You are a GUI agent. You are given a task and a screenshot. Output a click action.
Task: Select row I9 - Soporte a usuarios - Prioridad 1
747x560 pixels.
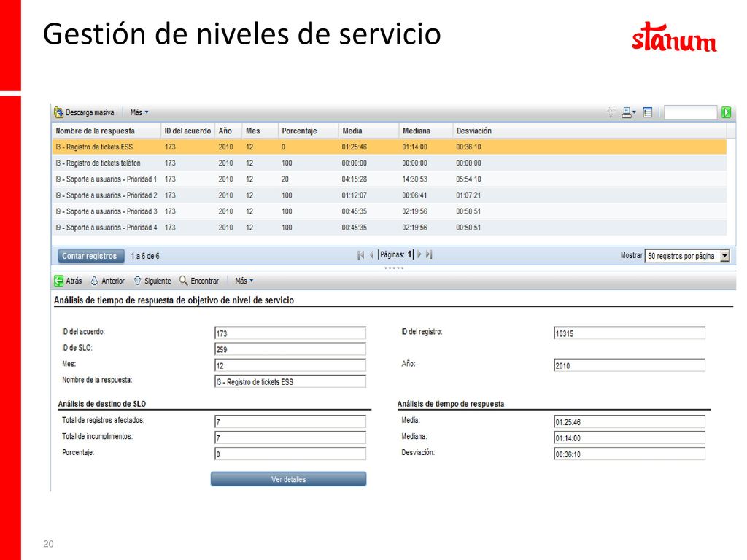click(x=390, y=179)
